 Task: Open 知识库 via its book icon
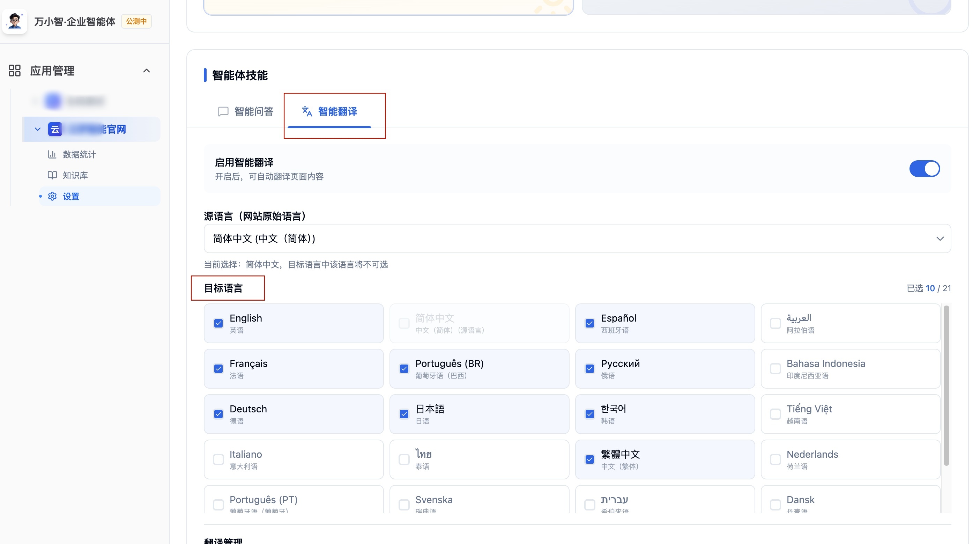[52, 175]
